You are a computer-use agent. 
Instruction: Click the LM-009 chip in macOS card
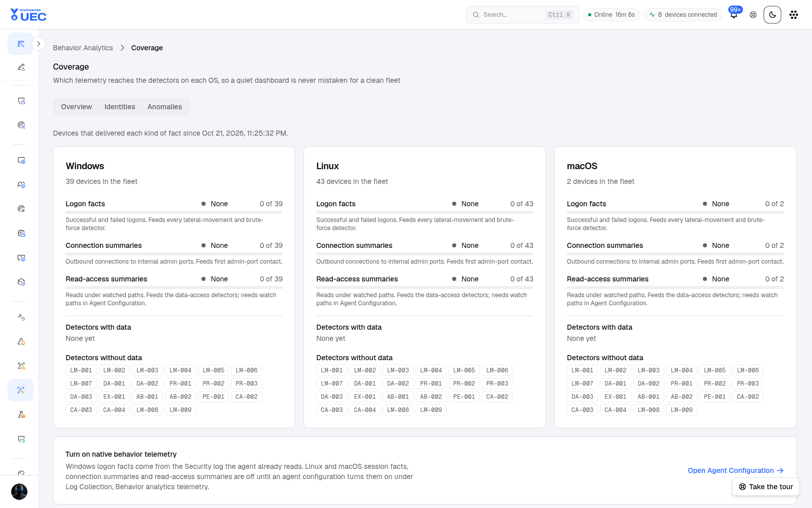(x=682, y=410)
